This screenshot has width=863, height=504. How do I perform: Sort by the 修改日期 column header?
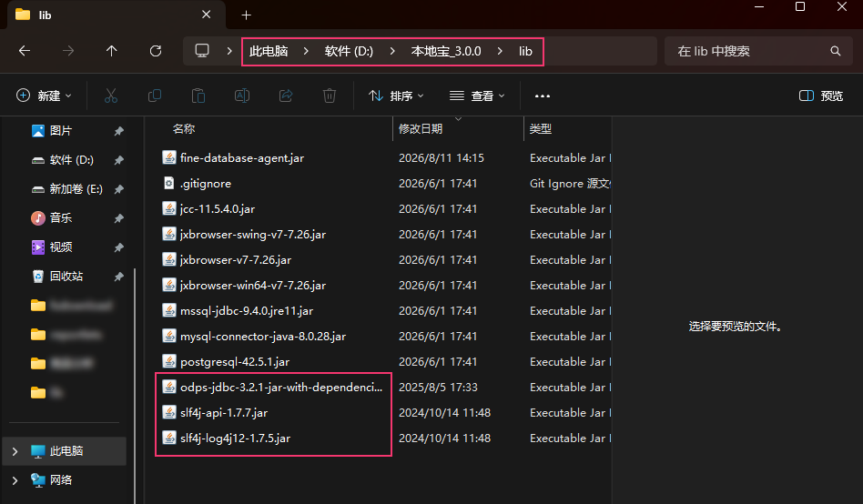[x=421, y=129]
